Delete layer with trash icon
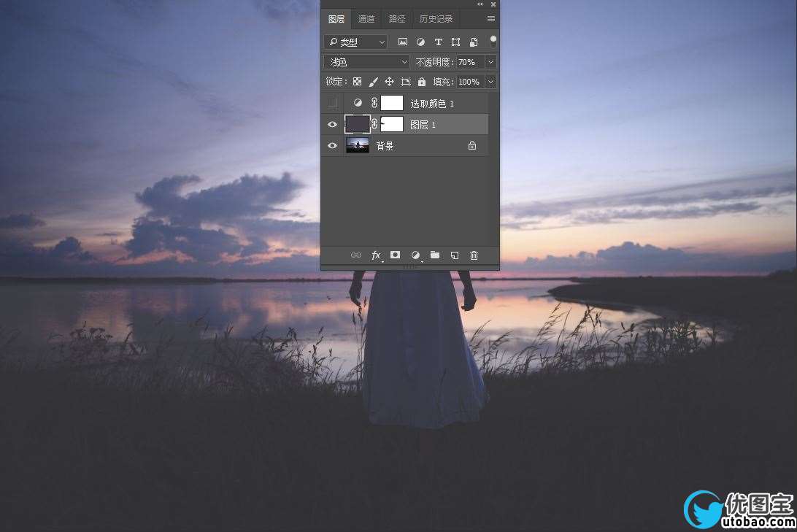The width and height of the screenshot is (797, 532). 474,255
